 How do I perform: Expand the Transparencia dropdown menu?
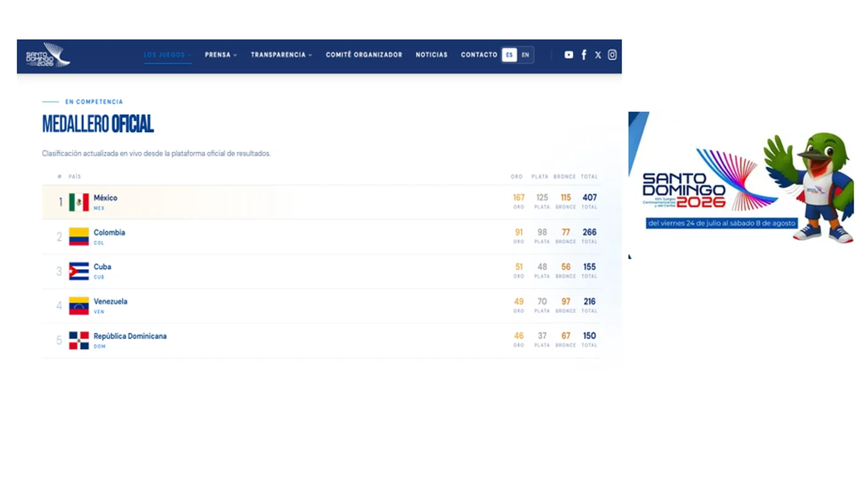pyautogui.click(x=281, y=55)
